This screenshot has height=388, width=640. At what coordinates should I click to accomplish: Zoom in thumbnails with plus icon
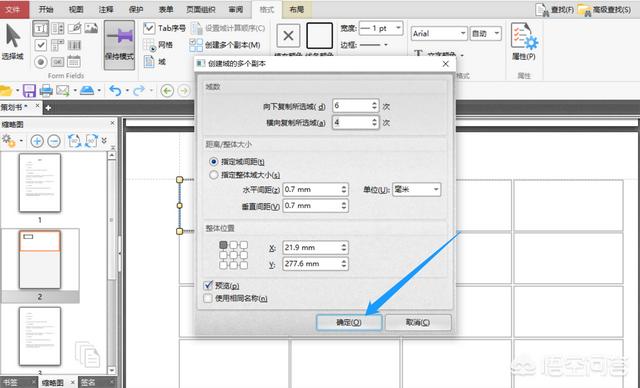click(x=37, y=141)
